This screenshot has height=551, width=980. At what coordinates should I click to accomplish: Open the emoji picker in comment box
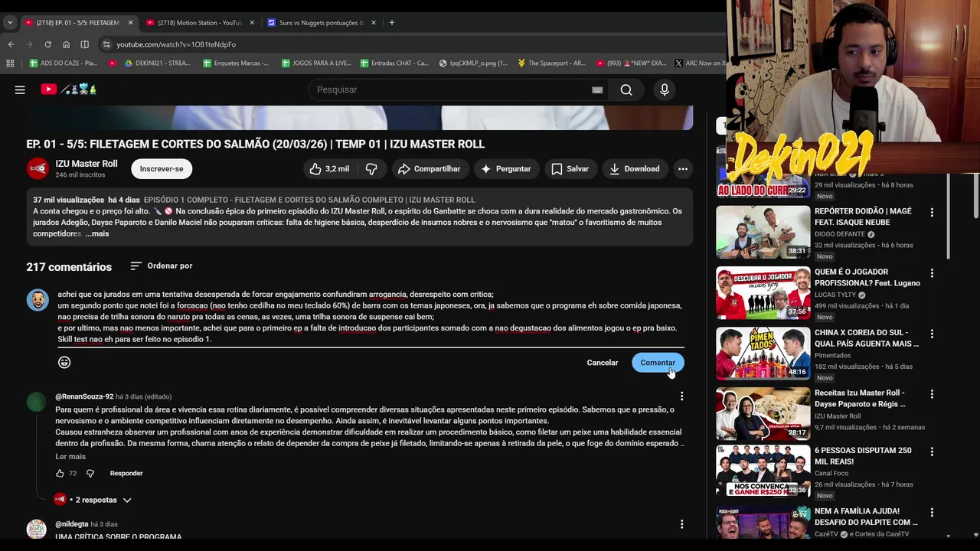[x=64, y=363]
